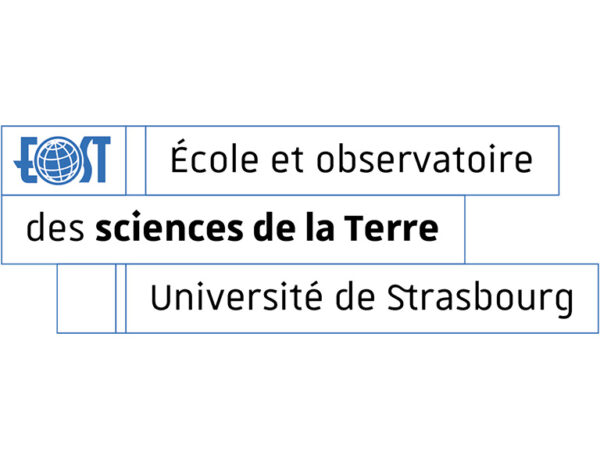Click the thin divider box before Université
Image resolution: width=600 pixels, height=459 pixels.
coord(121,298)
